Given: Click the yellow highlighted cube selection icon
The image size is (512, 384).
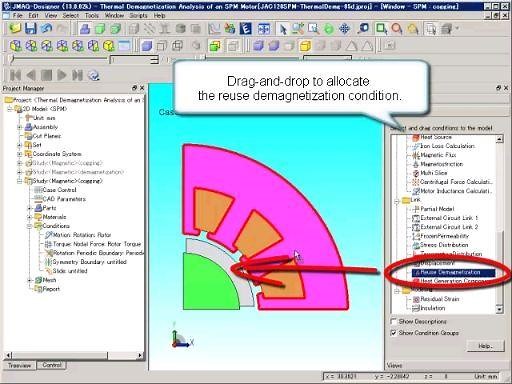Looking at the screenshot, I should (x=305, y=46).
